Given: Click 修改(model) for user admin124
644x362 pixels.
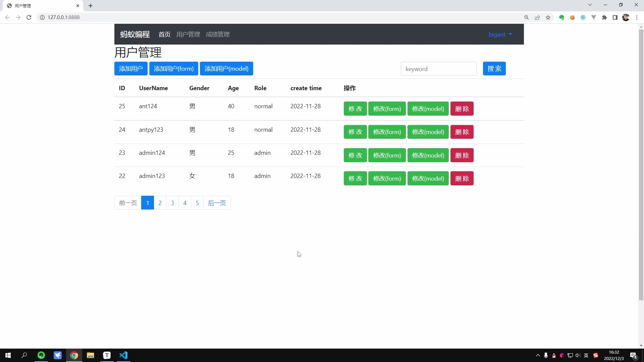Looking at the screenshot, I should tap(428, 155).
